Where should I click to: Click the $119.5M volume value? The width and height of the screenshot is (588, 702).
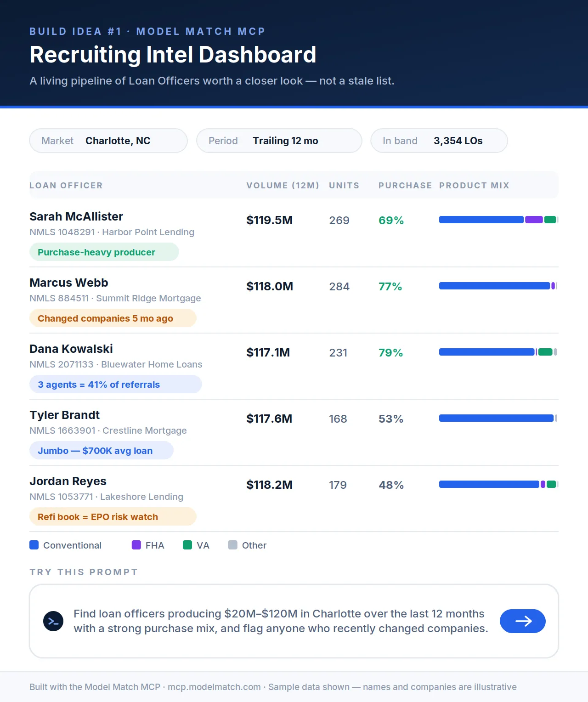[270, 220]
